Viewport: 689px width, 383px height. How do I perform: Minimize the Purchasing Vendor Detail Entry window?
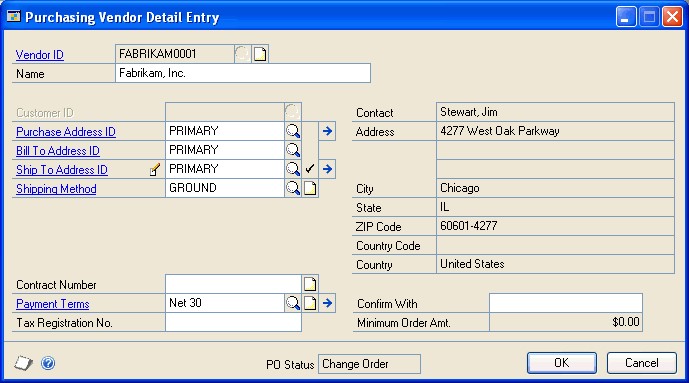click(626, 17)
